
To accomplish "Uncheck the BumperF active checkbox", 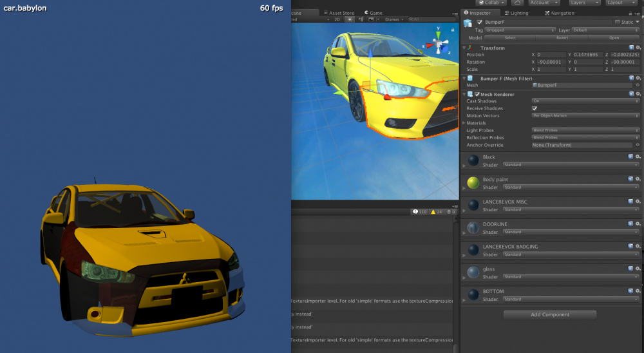I will 479,22.
